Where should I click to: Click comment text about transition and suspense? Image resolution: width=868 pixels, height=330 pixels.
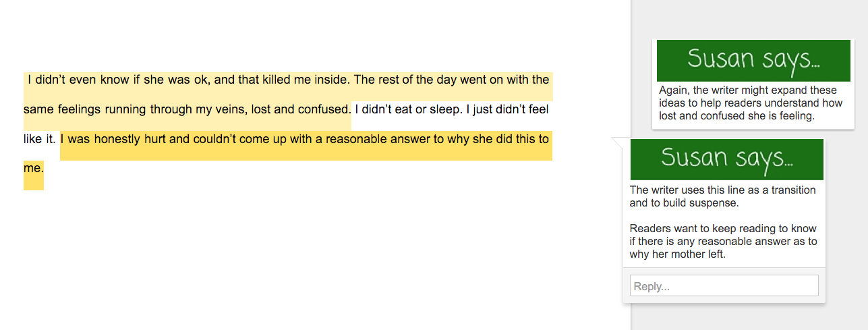(722, 196)
